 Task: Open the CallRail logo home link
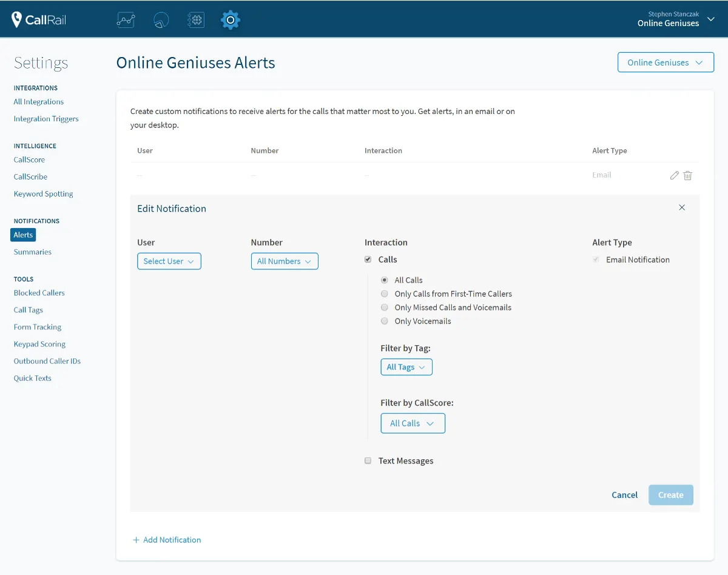pos(39,20)
